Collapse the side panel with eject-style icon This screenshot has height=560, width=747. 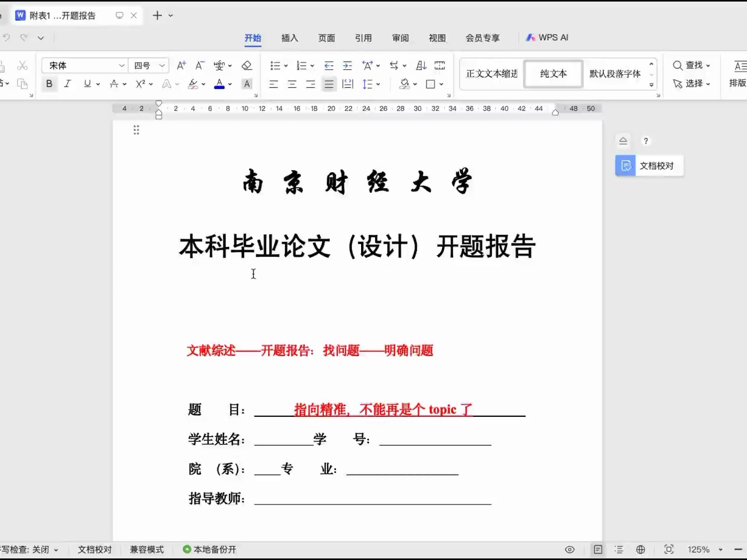tap(623, 141)
